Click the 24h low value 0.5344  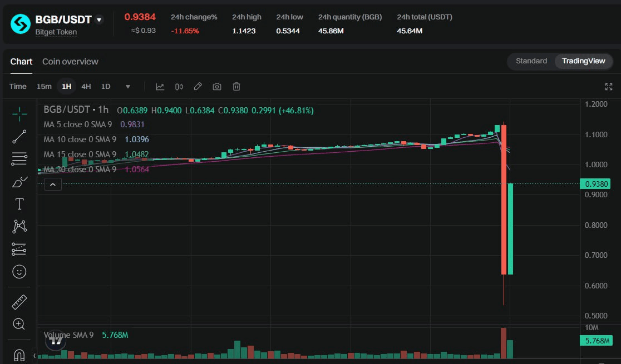click(288, 31)
